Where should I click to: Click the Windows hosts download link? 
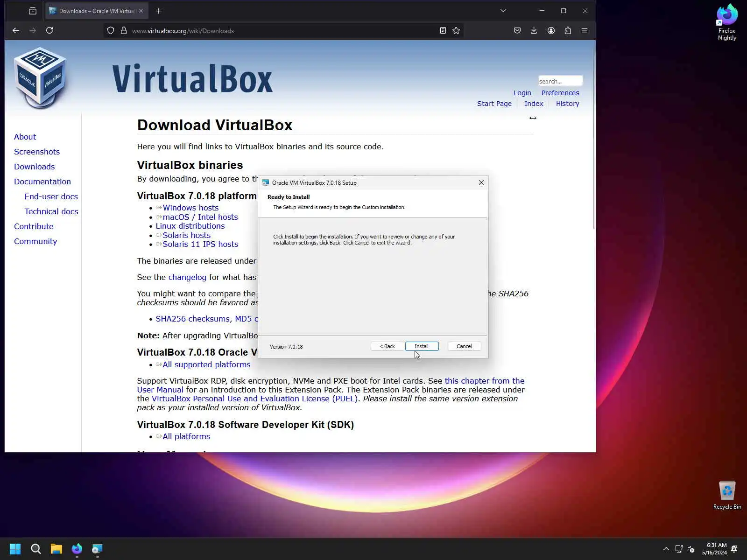click(190, 208)
